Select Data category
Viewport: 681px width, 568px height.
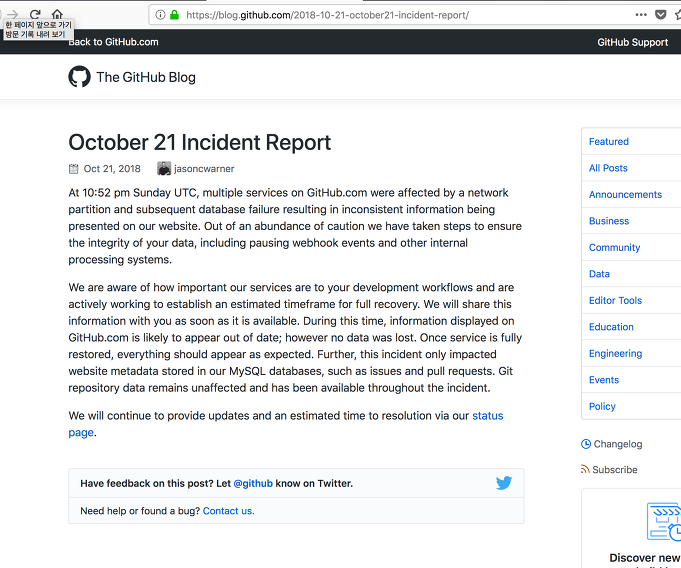599,274
